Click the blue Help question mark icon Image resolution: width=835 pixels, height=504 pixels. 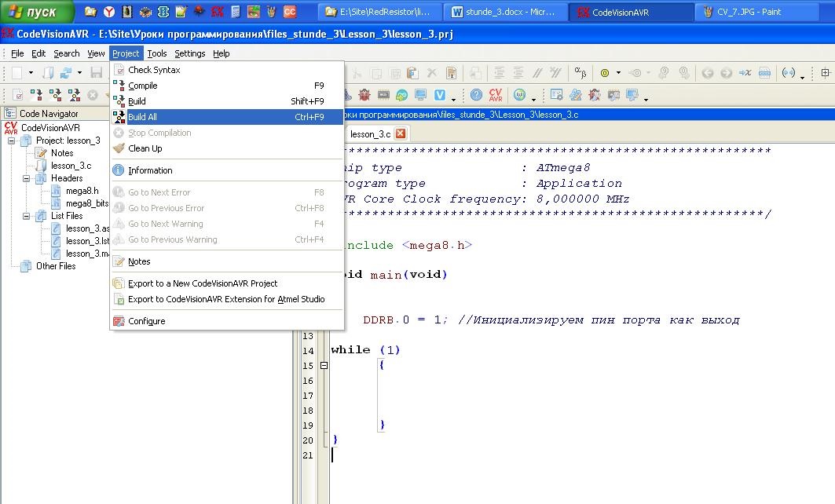click(x=476, y=95)
